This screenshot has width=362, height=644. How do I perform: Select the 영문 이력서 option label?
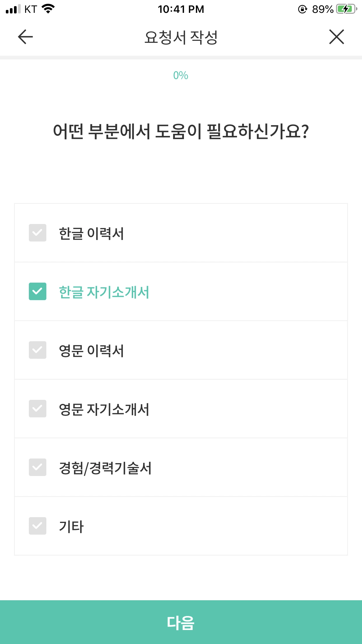pos(92,351)
